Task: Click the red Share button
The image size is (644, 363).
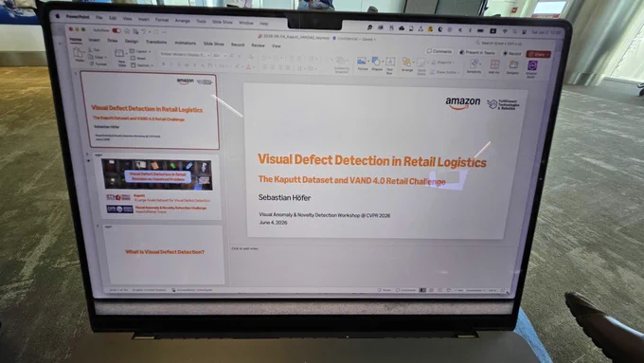Action: click(538, 54)
